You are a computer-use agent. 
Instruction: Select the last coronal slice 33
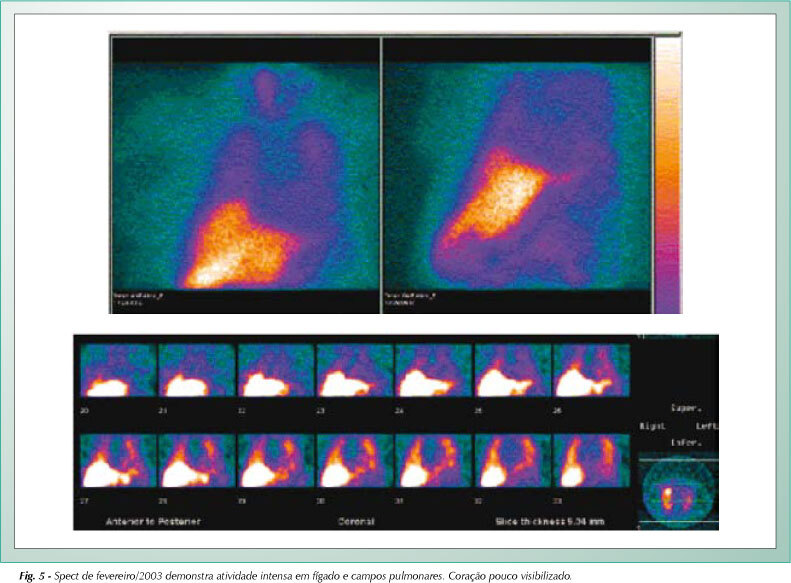coord(592,461)
